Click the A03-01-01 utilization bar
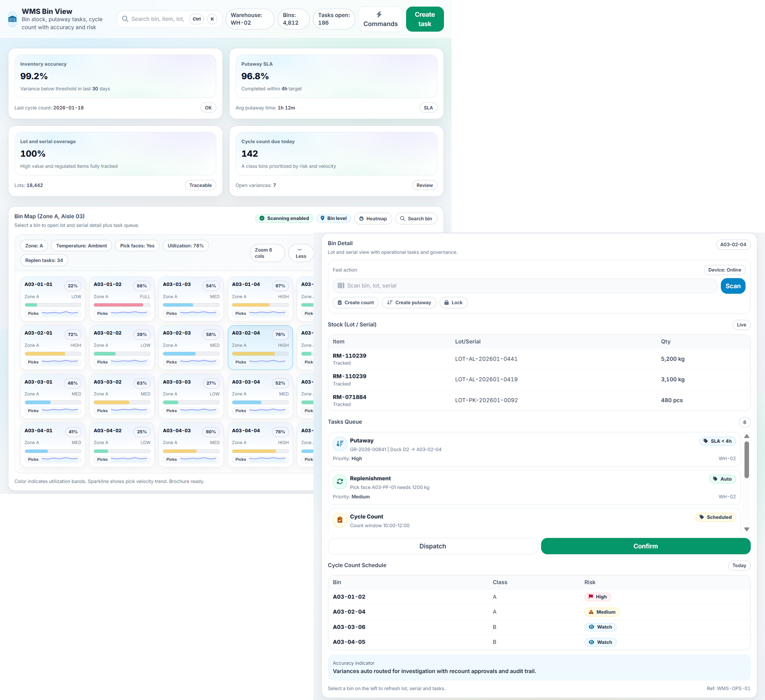This screenshot has height=700, width=765. coord(53,305)
